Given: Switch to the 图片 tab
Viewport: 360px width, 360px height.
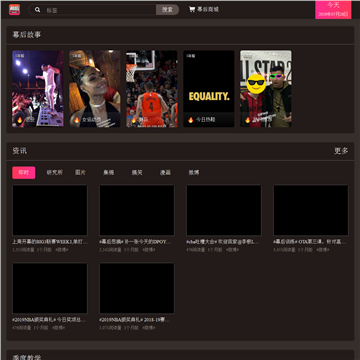Looking at the screenshot, I should coord(80,173).
